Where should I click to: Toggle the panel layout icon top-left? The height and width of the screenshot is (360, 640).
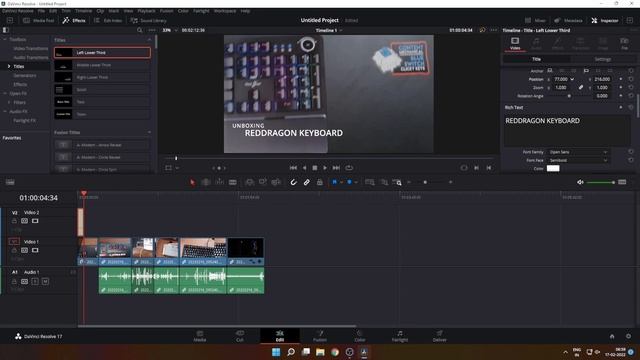click(6, 30)
